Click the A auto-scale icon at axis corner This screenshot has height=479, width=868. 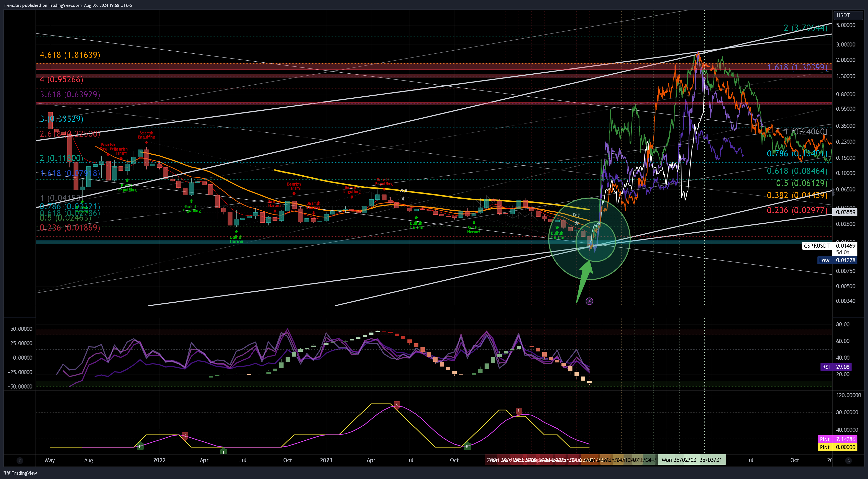(848, 460)
